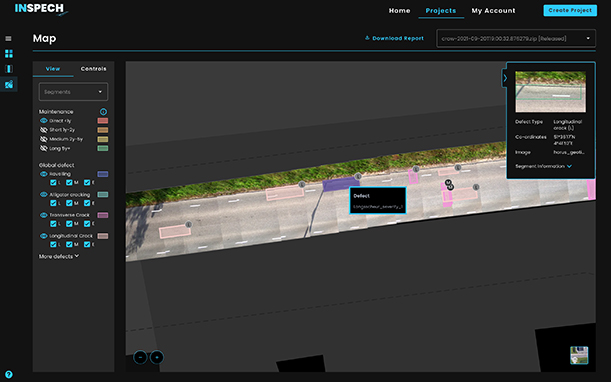Screen dimensions: 611x382
Task: Collapse the defect details panel arrow
Action: click(x=505, y=78)
